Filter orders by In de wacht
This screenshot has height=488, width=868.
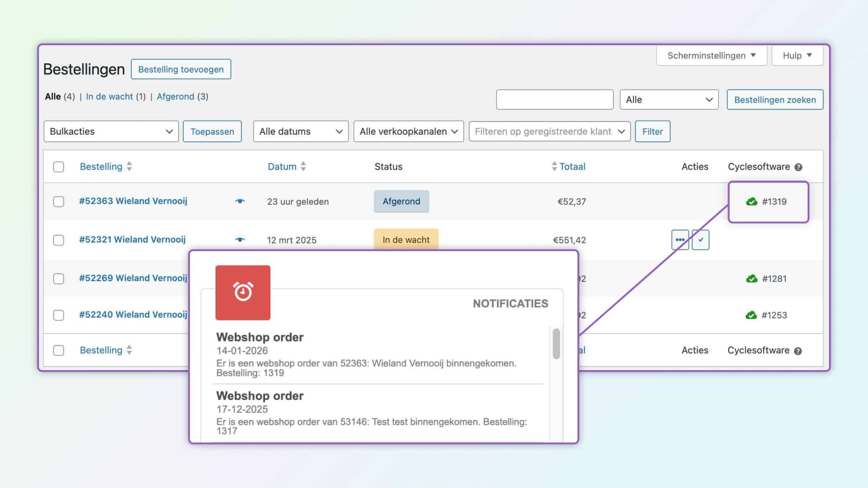pos(109,97)
